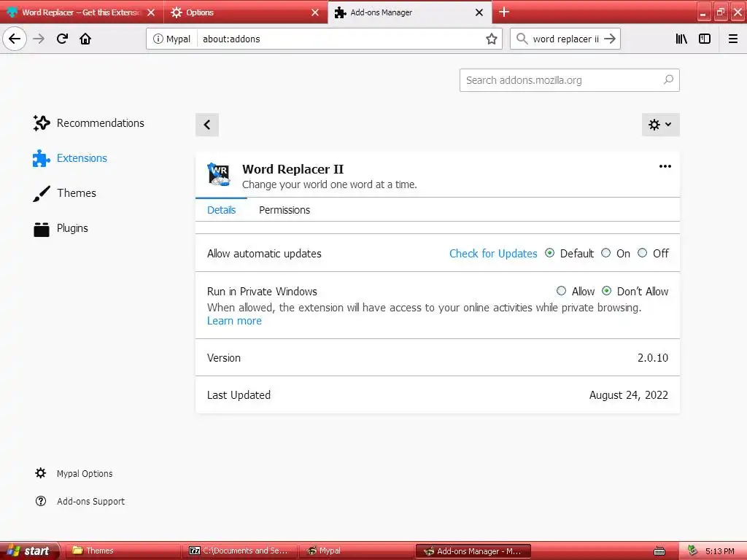
Task: Click the Recommendations sparkle icon
Action: [x=42, y=122]
